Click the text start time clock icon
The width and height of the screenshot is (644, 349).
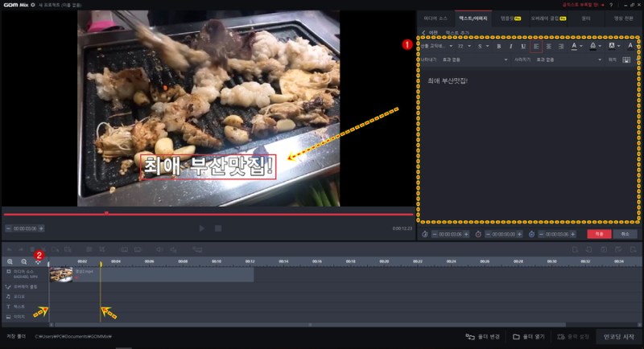click(x=425, y=234)
